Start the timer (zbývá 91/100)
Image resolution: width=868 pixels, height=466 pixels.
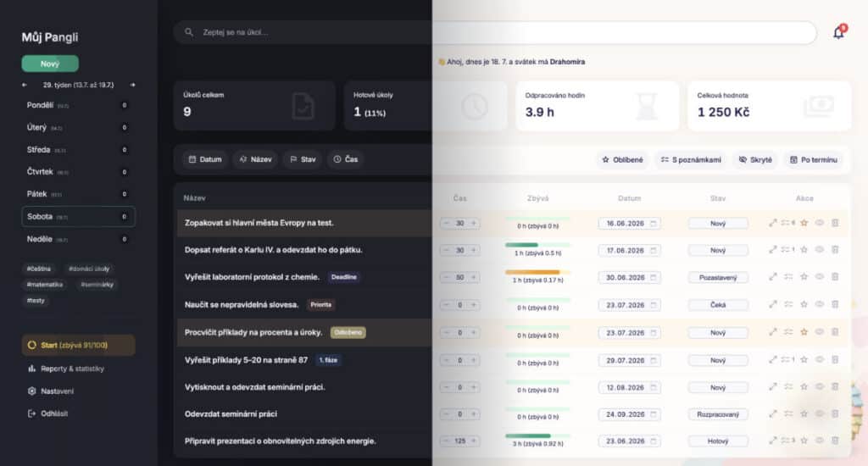(x=78, y=346)
